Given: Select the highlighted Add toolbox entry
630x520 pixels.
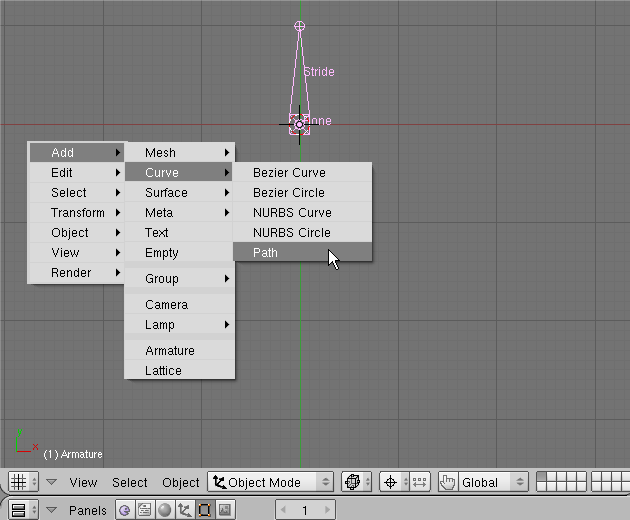Looking at the screenshot, I should [77, 153].
